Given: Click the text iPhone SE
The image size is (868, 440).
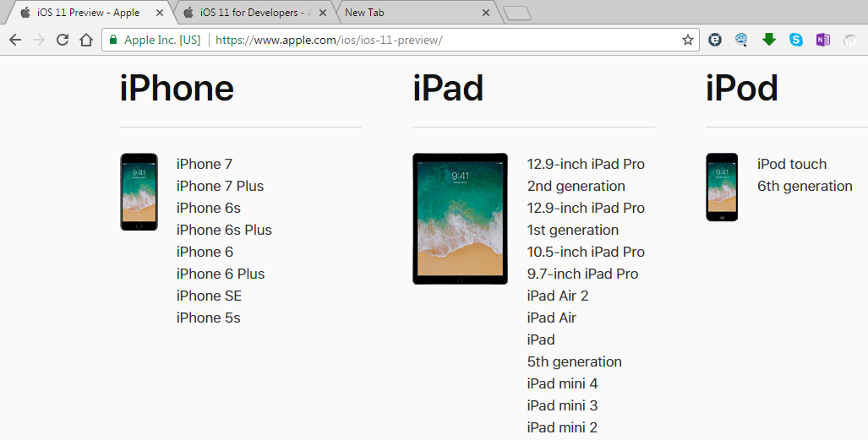Looking at the screenshot, I should tap(210, 296).
